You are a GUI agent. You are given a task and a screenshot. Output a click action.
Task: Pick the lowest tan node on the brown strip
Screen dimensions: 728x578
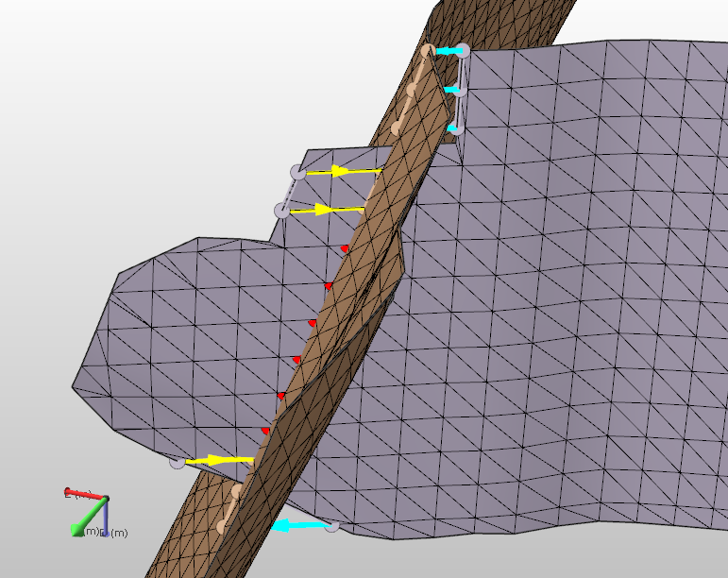click(x=221, y=526)
